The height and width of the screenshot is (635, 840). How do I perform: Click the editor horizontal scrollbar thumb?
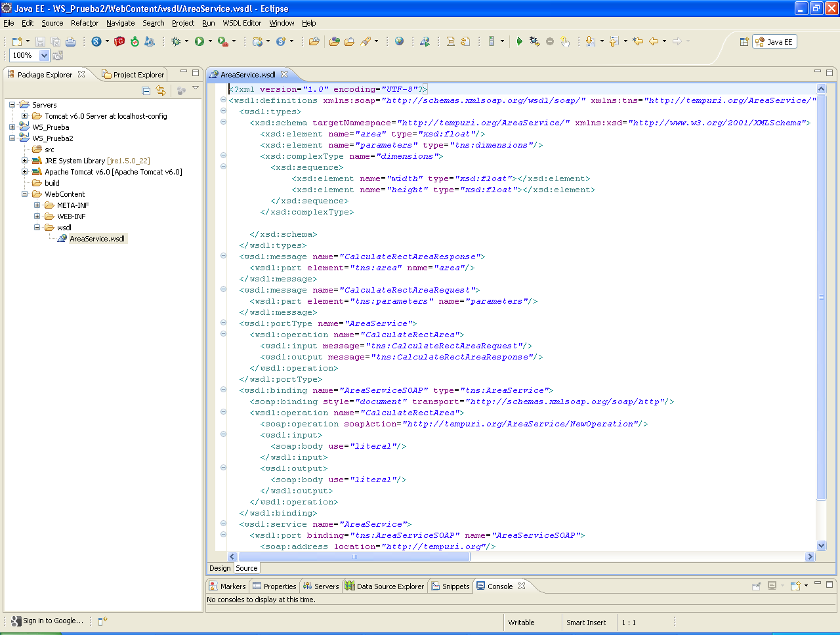click(x=353, y=557)
